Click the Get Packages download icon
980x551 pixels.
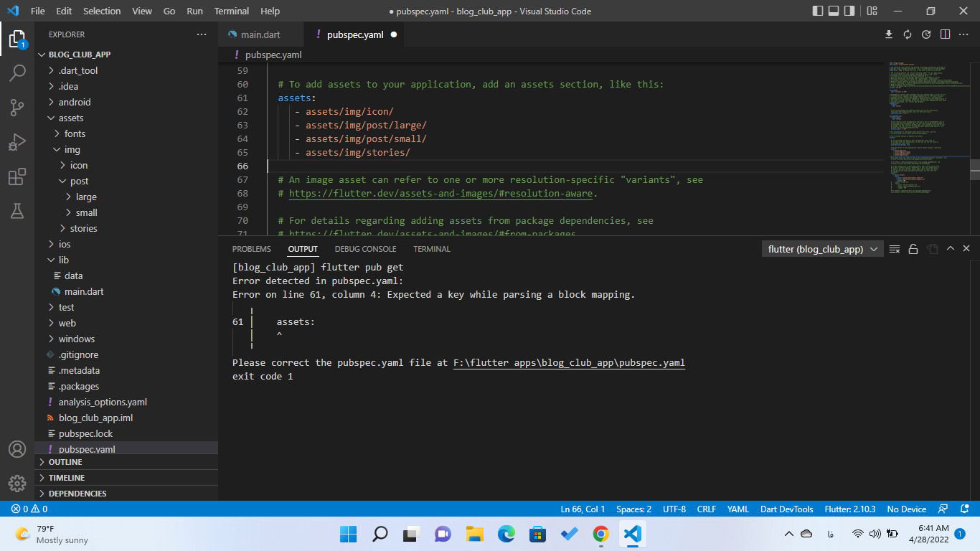click(889, 34)
